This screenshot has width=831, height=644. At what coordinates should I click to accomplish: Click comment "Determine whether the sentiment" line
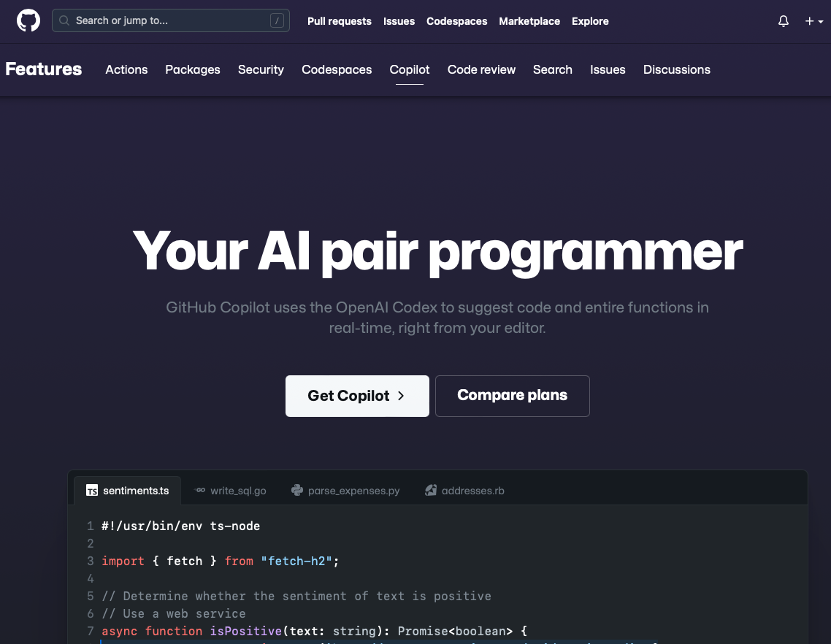point(296,597)
